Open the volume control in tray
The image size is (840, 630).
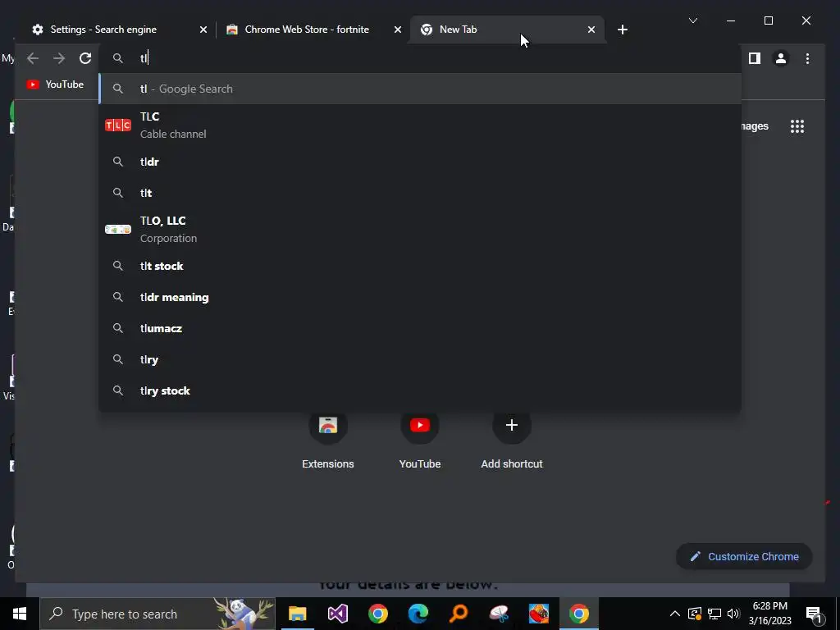click(x=733, y=614)
